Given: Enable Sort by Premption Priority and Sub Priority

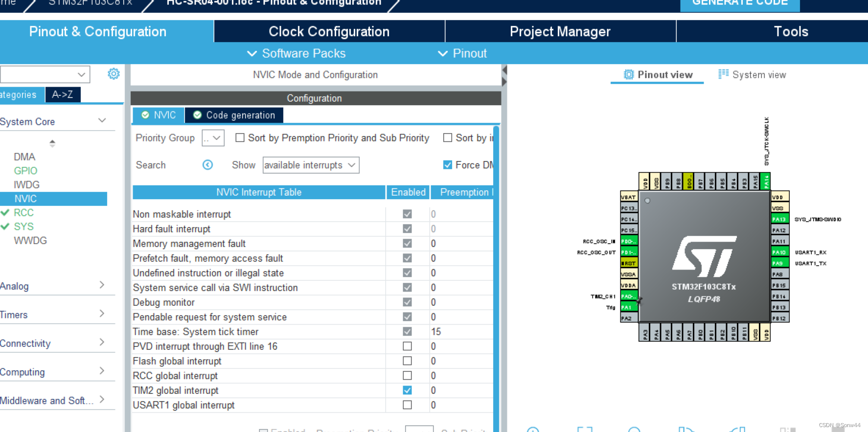Looking at the screenshot, I should 240,138.
